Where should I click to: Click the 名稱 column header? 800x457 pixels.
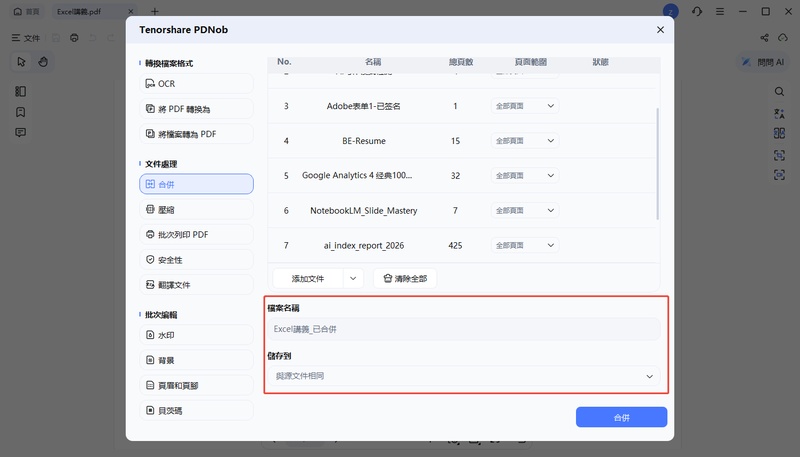coord(373,62)
